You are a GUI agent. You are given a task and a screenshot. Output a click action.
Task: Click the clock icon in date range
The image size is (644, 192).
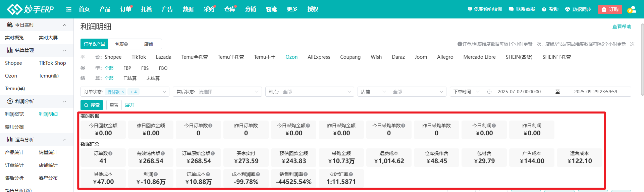tap(489, 92)
